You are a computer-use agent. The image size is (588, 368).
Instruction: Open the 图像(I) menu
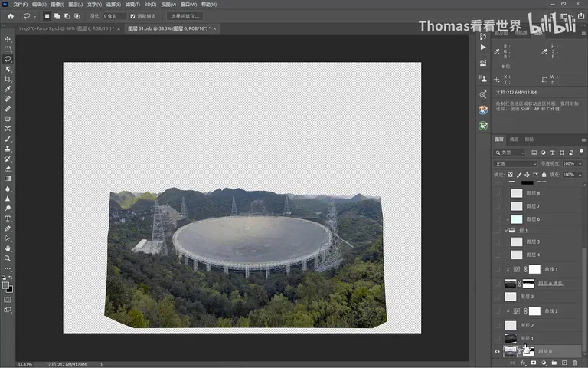coord(57,5)
